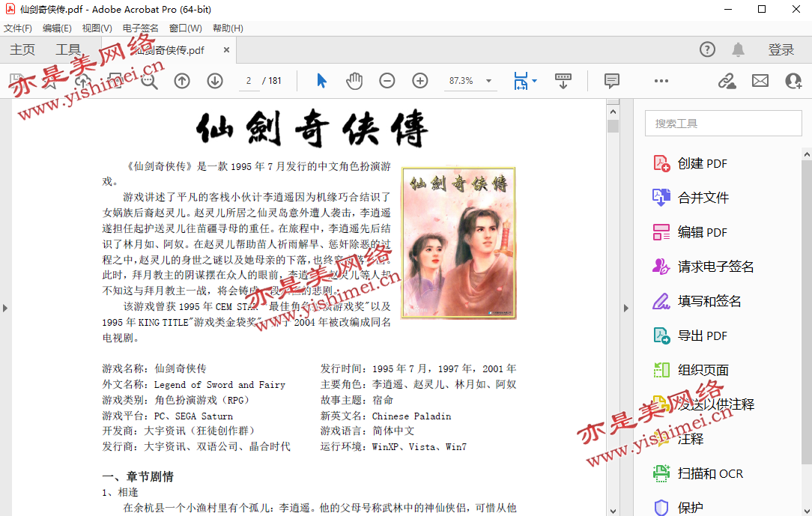Open the 编辑 PDF tool label
Image resolution: width=812 pixels, height=516 pixels.
click(702, 232)
